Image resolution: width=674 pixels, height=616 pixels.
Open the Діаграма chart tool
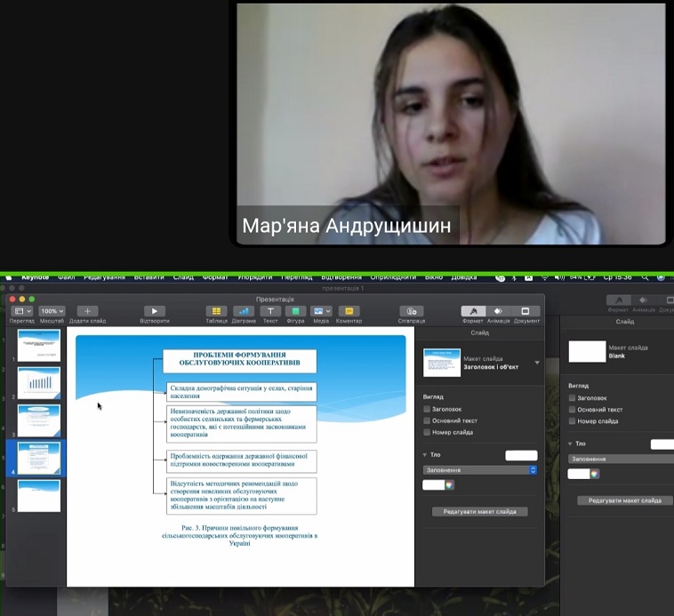click(x=244, y=311)
